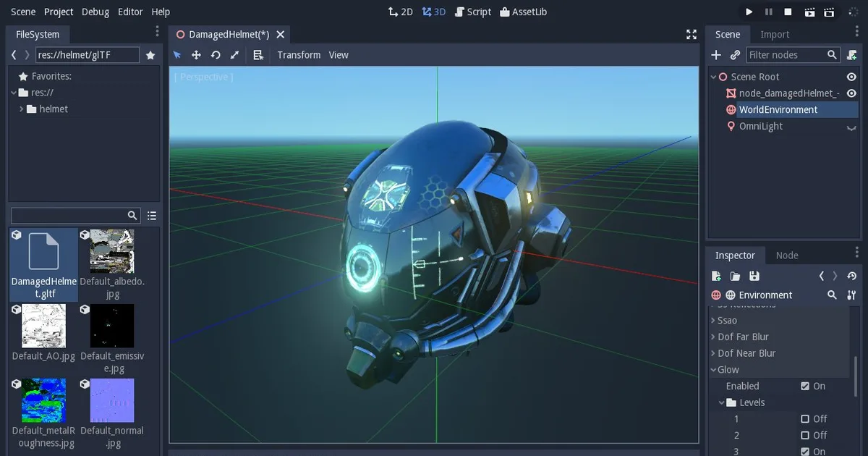The height and width of the screenshot is (456, 868).
Task: Enable Glow level 1 checkbox
Action: pyautogui.click(x=805, y=419)
